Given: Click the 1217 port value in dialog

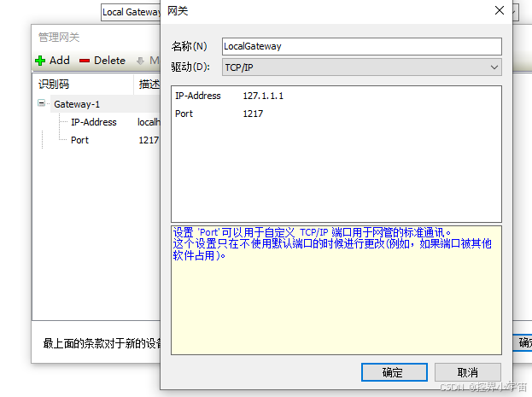Looking at the screenshot, I should [253, 114].
